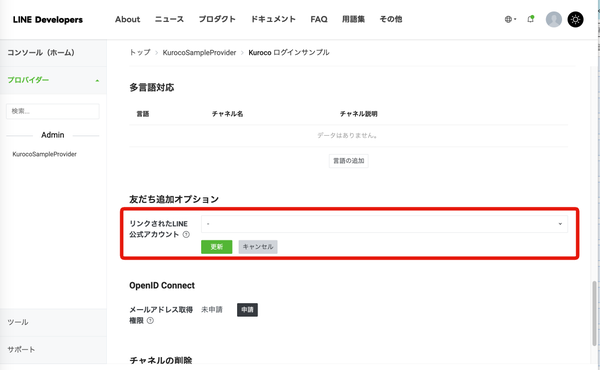
Task: Open the プロダクト menu item
Action: 217,19
